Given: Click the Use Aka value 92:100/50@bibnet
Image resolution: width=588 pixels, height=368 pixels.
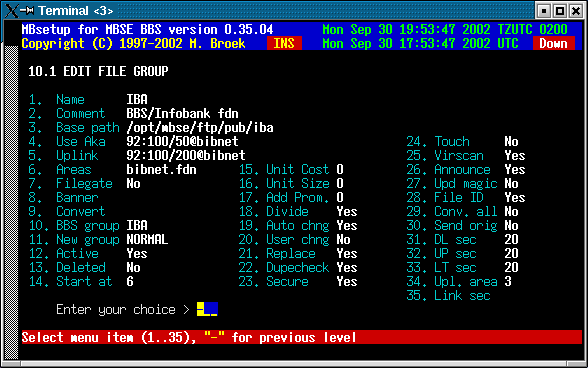Looking at the screenshot, I should point(182,141).
